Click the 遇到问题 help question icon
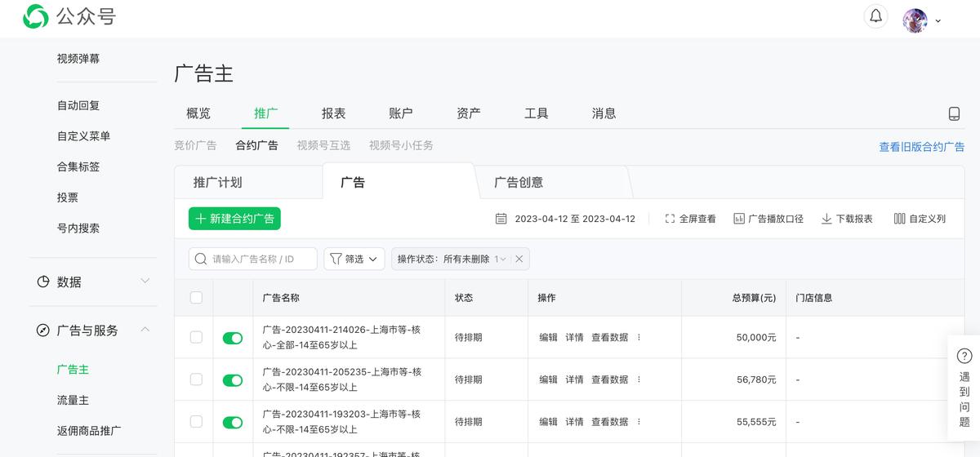Viewport: 980px width, 457px height. point(964,356)
